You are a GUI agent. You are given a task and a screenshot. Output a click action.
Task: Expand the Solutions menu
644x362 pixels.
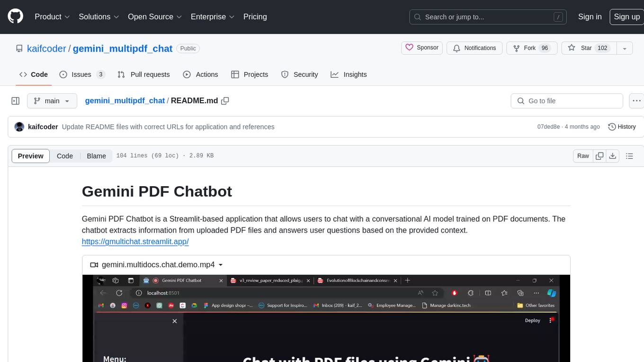98,17
